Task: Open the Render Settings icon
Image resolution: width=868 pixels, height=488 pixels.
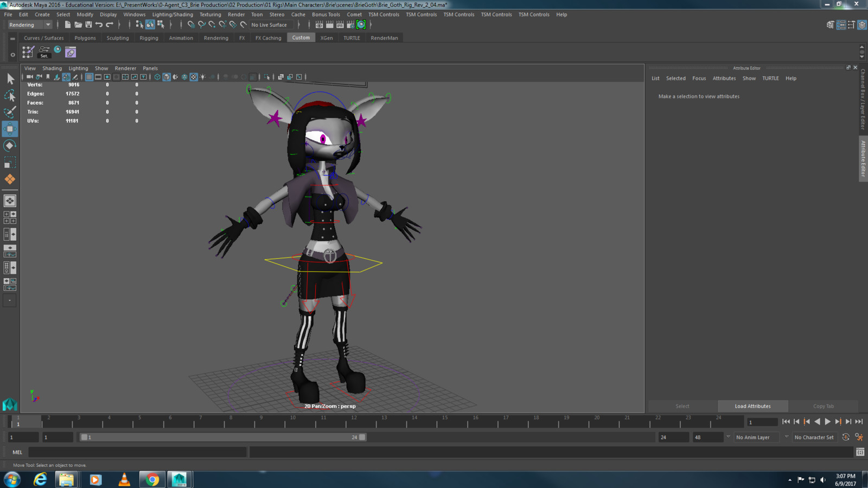Action: tap(350, 25)
